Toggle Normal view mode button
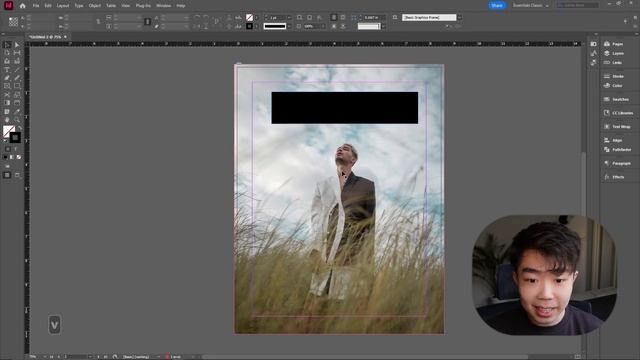 (x=7, y=175)
